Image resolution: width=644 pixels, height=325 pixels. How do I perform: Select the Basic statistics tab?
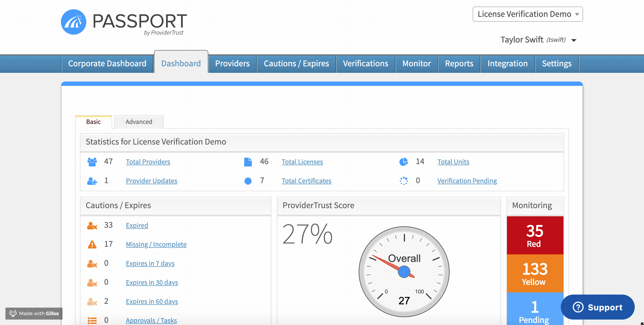pyautogui.click(x=93, y=122)
